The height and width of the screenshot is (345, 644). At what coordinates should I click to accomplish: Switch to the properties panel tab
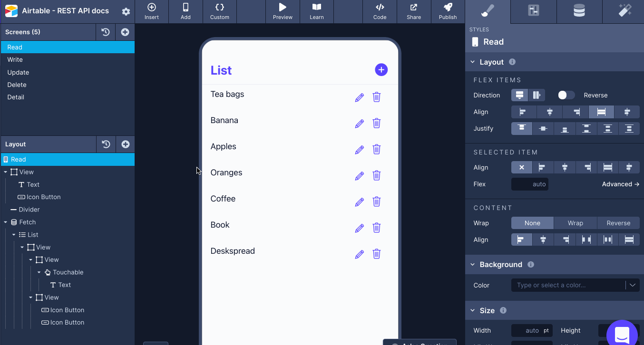coord(534,11)
